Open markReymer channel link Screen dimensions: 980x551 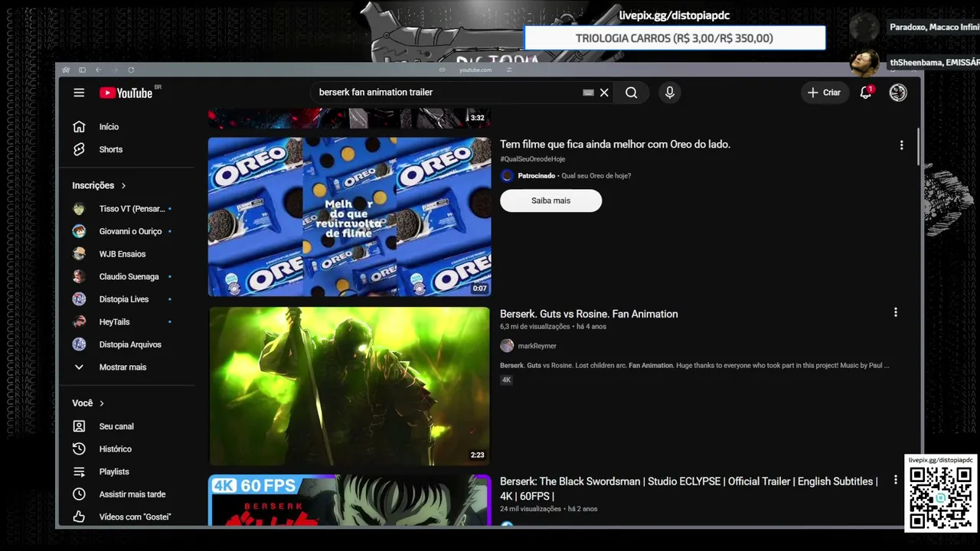tap(537, 346)
